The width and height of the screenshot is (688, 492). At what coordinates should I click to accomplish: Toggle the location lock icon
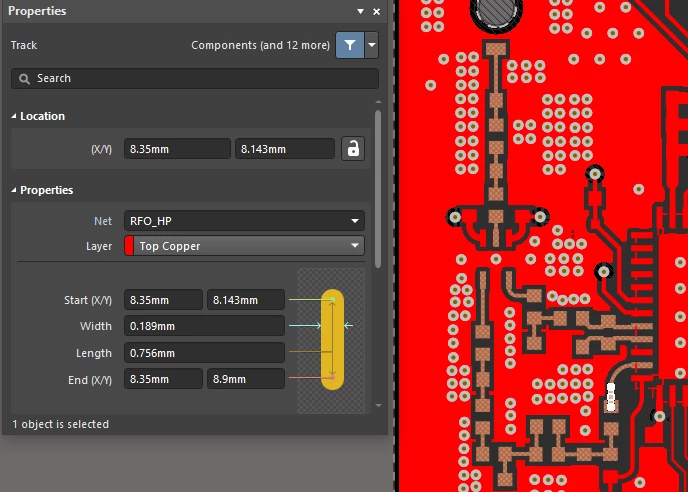(353, 149)
